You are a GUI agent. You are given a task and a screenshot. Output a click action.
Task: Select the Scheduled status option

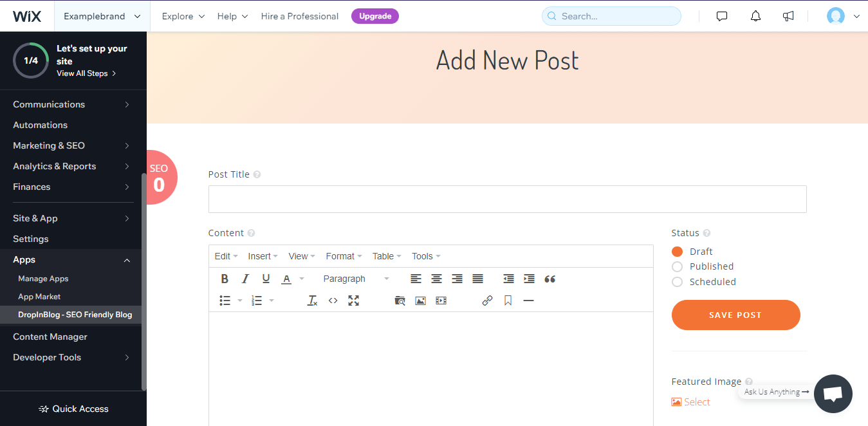pyautogui.click(x=677, y=281)
